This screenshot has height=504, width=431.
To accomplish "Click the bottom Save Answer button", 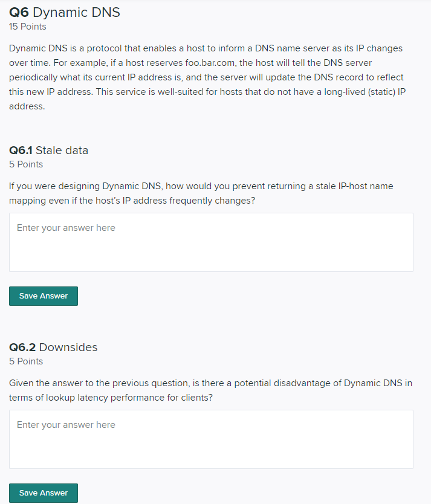I will point(43,493).
